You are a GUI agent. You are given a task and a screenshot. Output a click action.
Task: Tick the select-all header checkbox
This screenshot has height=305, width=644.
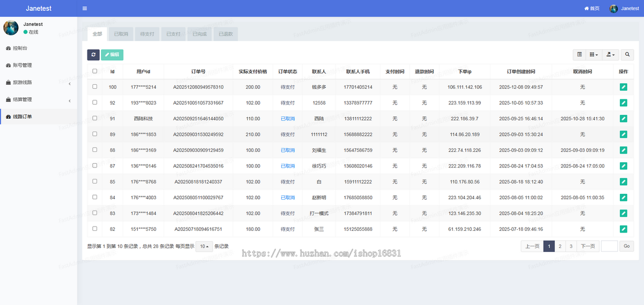pyautogui.click(x=95, y=71)
